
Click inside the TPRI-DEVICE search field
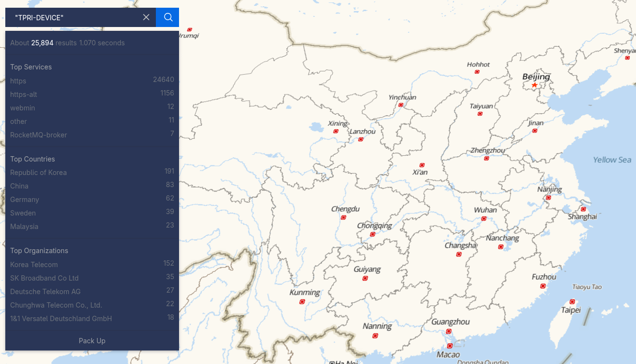[x=72, y=17]
